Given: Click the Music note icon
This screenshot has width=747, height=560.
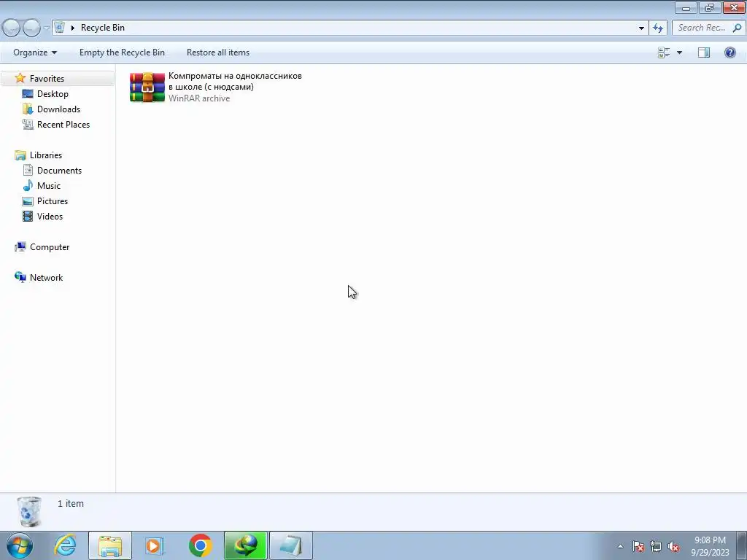Looking at the screenshot, I should [28, 185].
